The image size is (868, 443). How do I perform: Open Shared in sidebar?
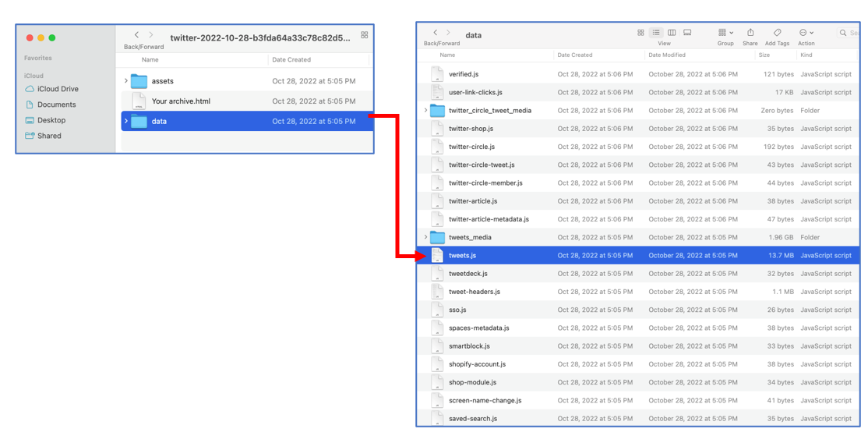point(43,135)
